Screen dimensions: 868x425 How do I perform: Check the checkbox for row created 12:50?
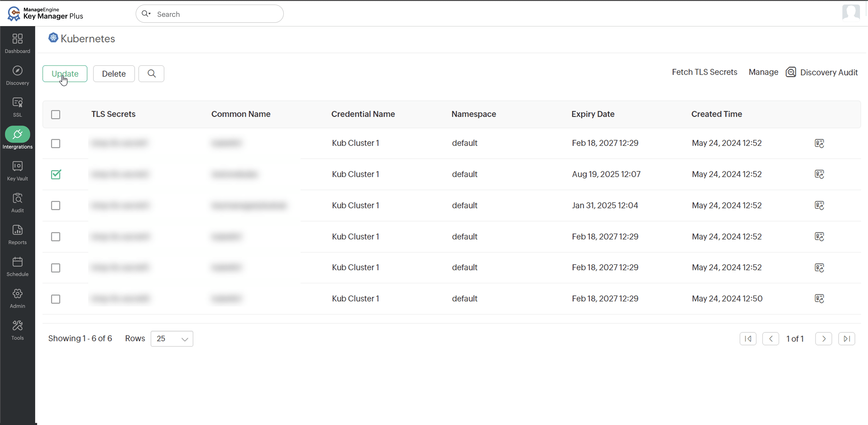[x=56, y=299]
